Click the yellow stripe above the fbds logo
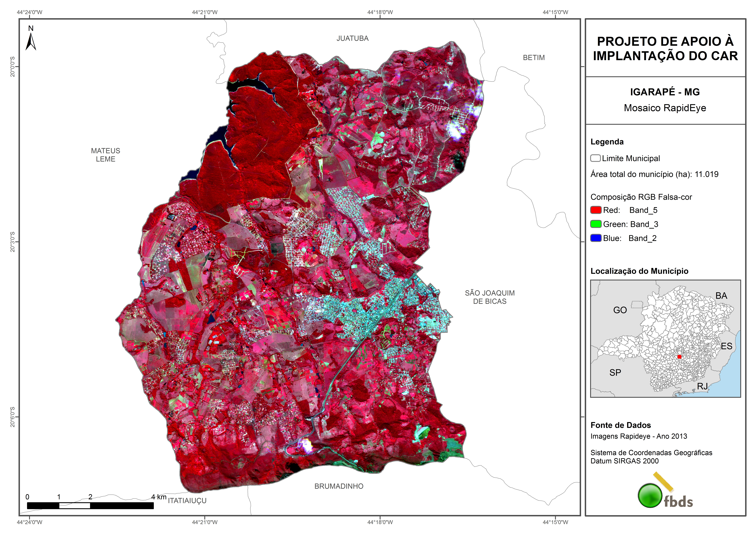756x534 pixels. [663, 482]
